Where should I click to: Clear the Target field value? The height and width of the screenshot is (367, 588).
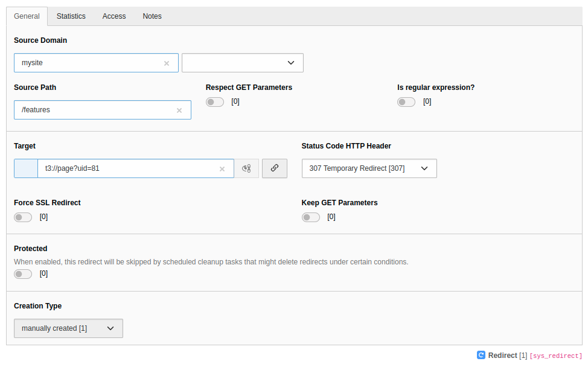tap(222, 169)
